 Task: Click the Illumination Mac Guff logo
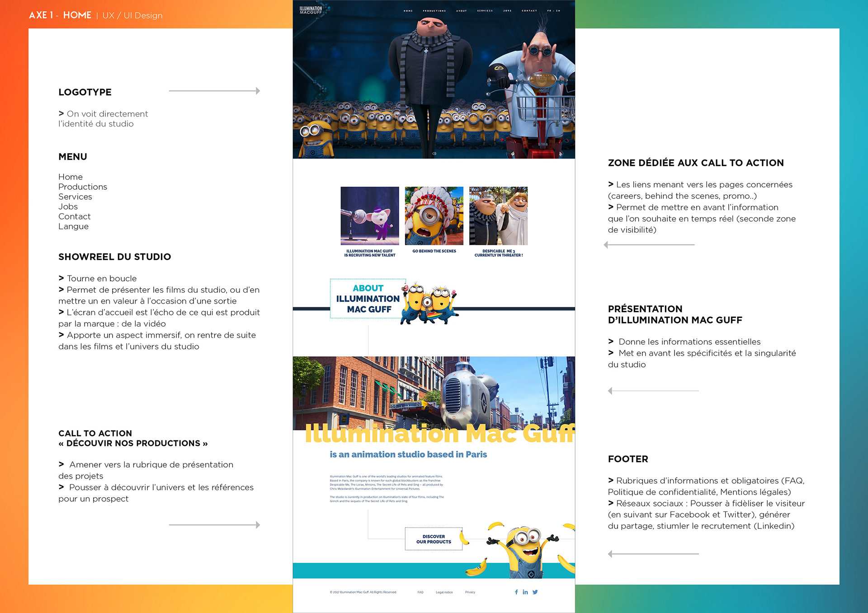pyautogui.click(x=311, y=10)
